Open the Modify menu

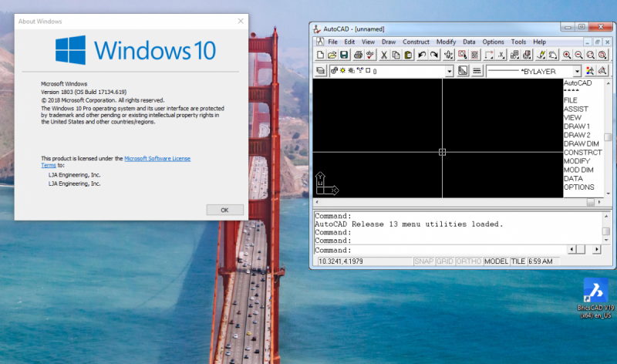[x=446, y=42]
